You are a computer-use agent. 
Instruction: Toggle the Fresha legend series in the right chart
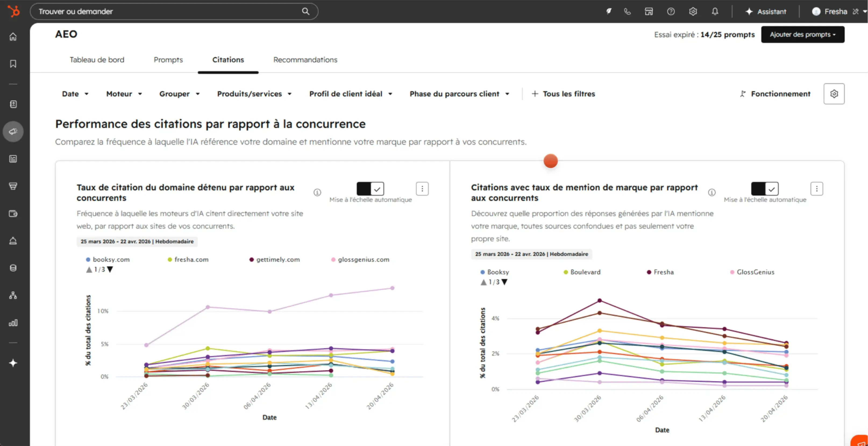point(660,272)
